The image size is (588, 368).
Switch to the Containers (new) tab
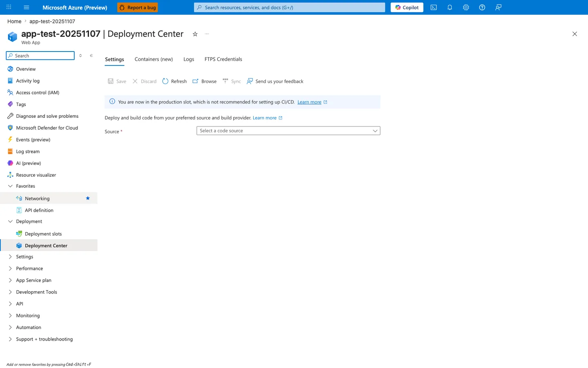[x=154, y=59]
